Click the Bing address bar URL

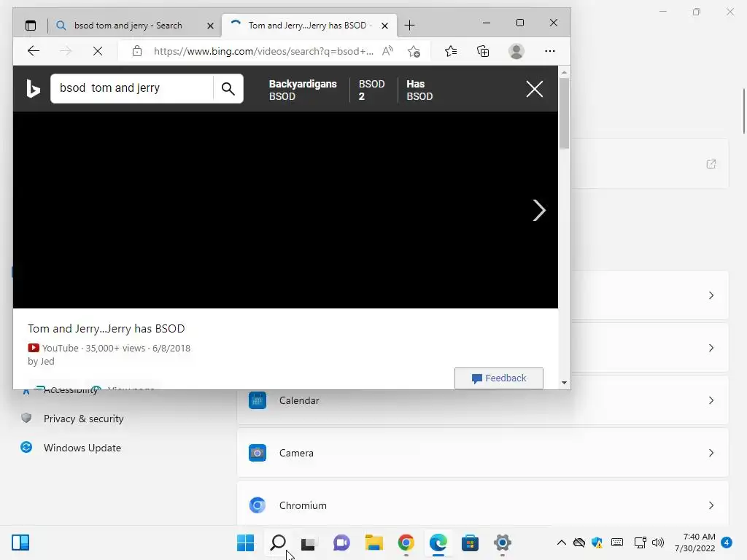coord(263,52)
